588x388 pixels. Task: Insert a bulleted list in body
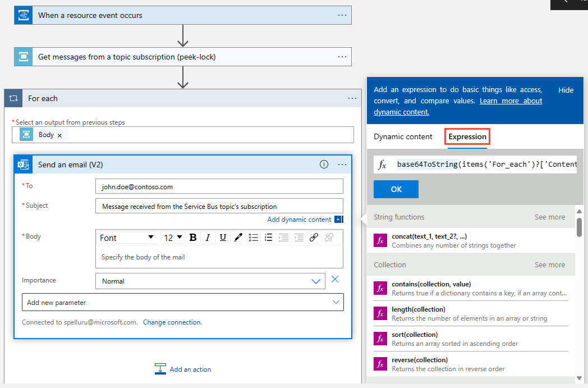pos(254,238)
